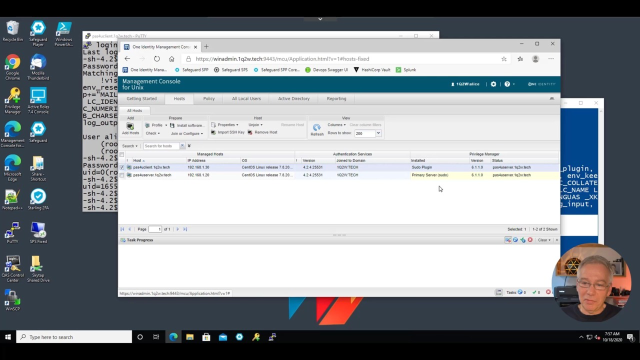Viewport: 640px width, 360px height.
Task: Open the Splunk bookmark
Action: point(406,70)
